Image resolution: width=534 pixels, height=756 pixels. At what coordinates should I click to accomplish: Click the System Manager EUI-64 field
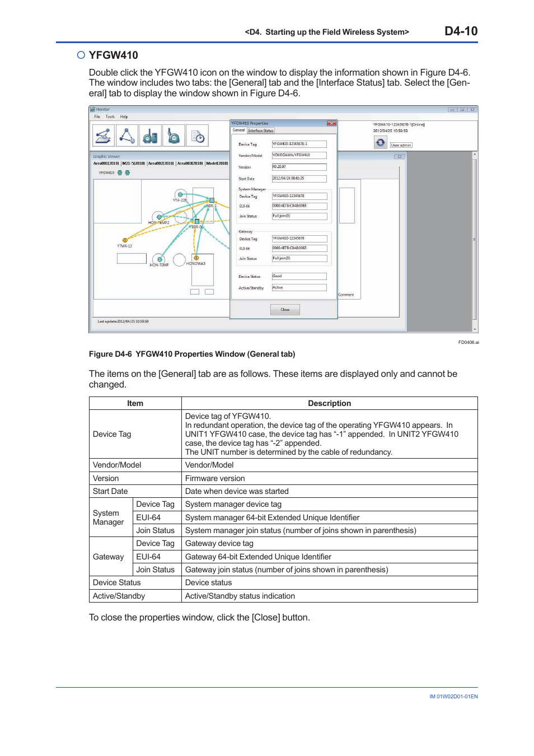click(x=299, y=206)
